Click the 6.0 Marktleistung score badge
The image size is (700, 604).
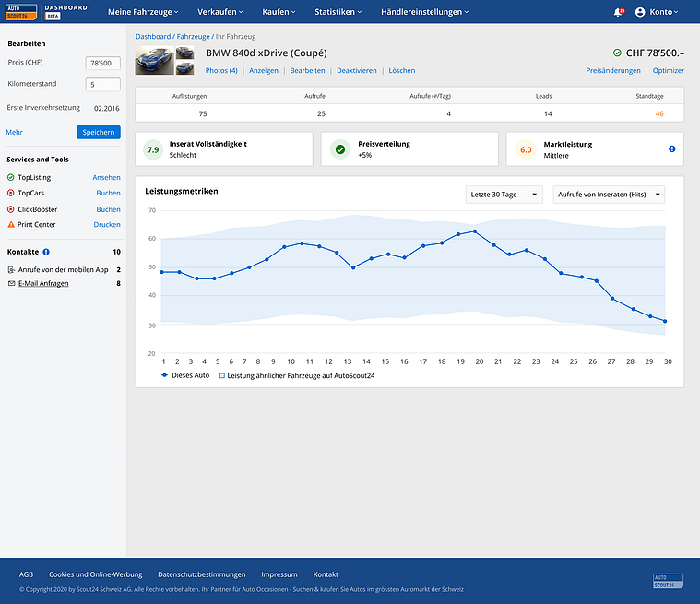526,149
